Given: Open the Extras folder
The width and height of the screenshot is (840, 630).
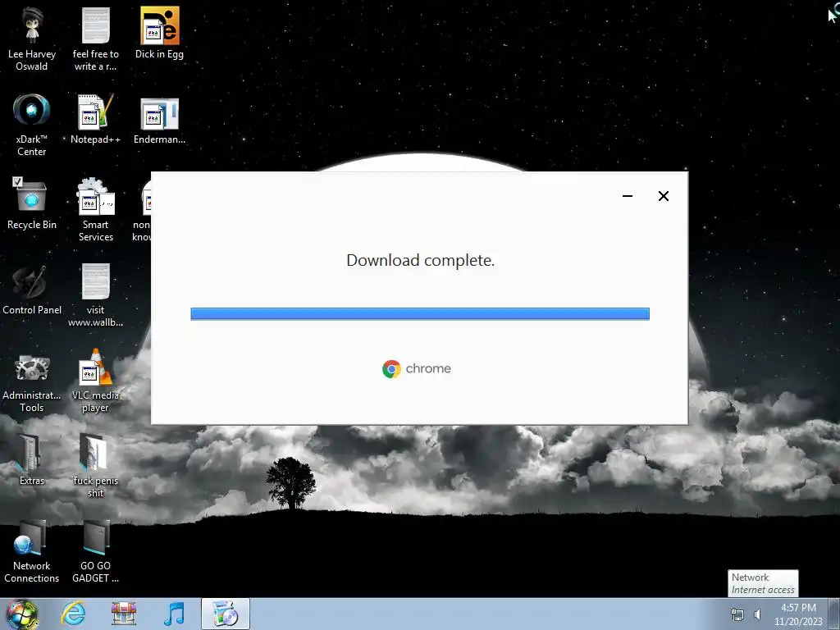Looking at the screenshot, I should (x=32, y=459).
